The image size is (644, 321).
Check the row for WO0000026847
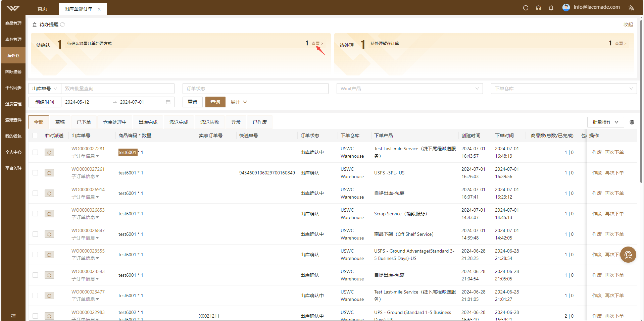pyautogui.click(x=35, y=234)
